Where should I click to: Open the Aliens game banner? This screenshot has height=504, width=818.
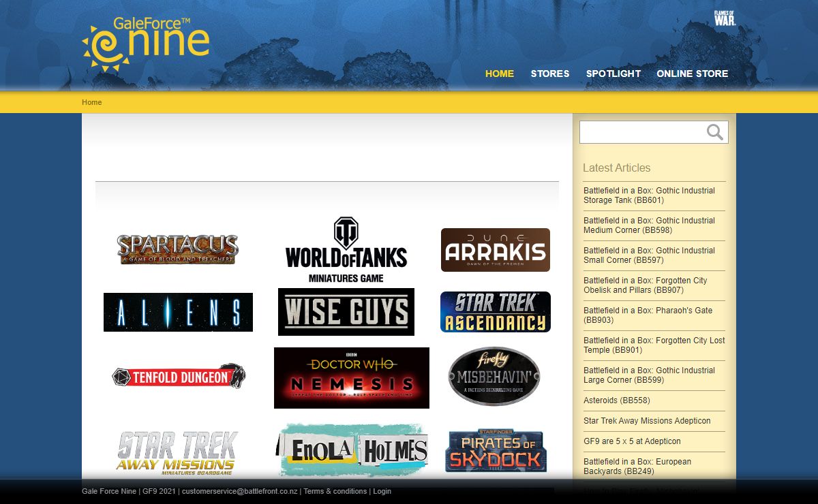178,313
